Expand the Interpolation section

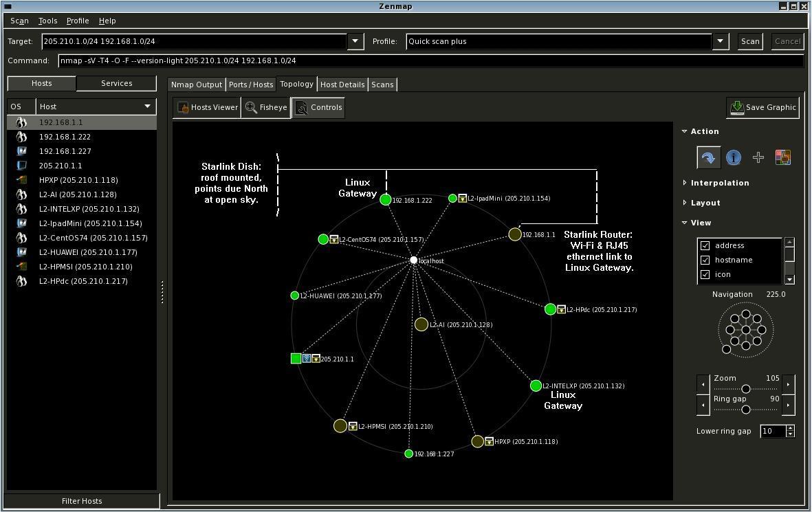coord(685,183)
